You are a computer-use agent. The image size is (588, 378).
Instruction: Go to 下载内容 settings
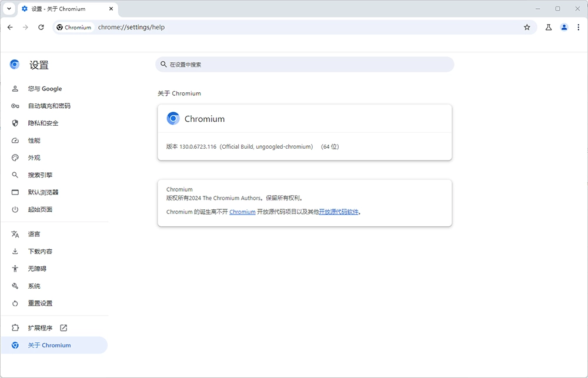pyautogui.click(x=54, y=252)
